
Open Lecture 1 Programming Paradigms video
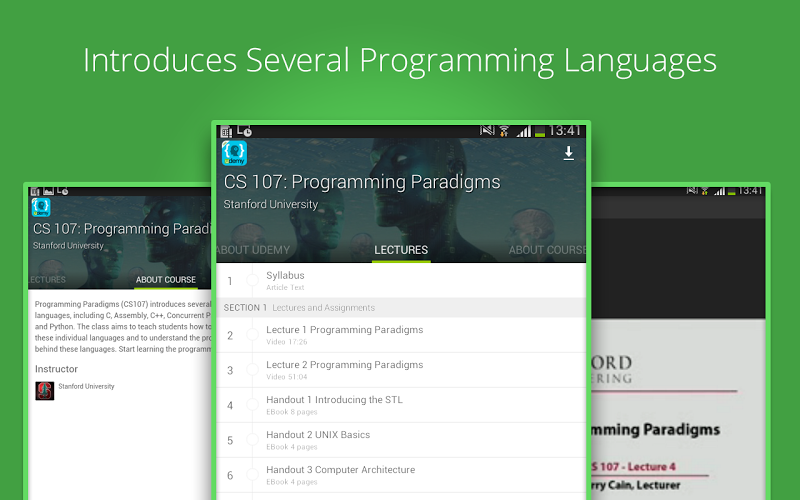click(401, 335)
